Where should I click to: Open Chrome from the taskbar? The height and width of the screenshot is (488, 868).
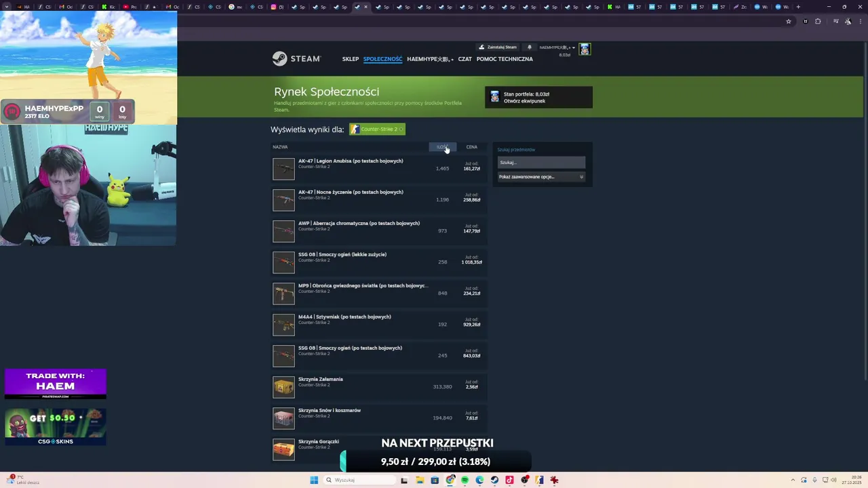tap(450, 480)
